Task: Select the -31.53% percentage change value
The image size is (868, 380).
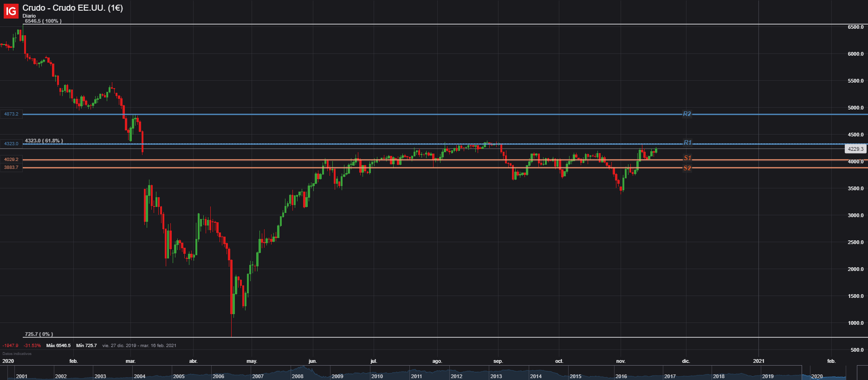Action: pyautogui.click(x=32, y=346)
